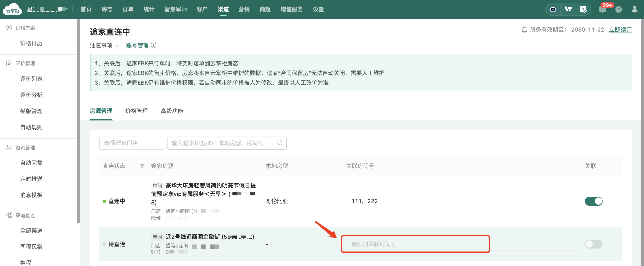Click the search magnifier icon

point(279,143)
